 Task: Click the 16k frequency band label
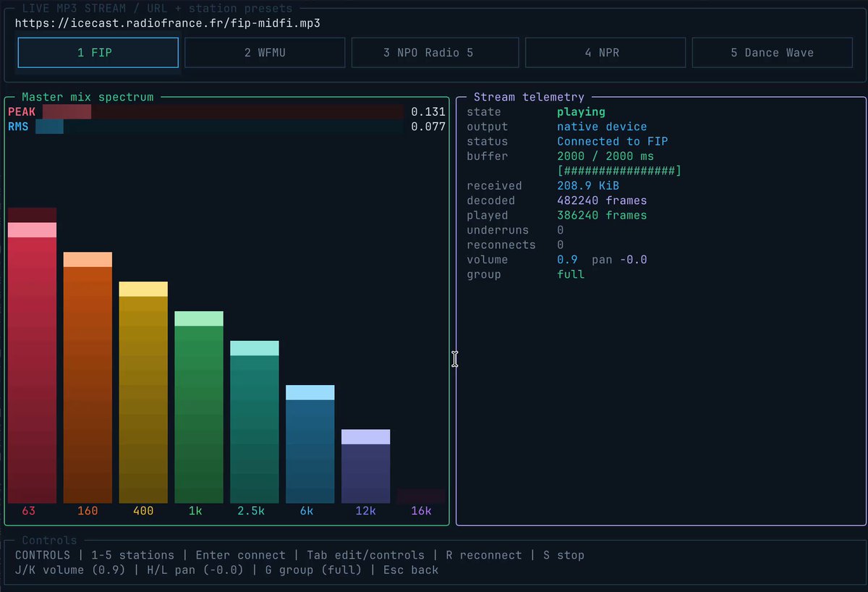[x=421, y=511]
